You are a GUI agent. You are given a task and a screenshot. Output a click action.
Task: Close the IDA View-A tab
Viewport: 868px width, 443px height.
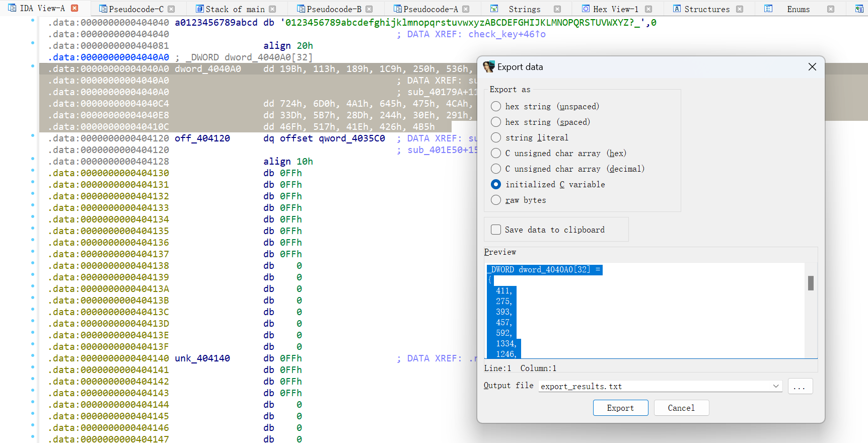75,8
